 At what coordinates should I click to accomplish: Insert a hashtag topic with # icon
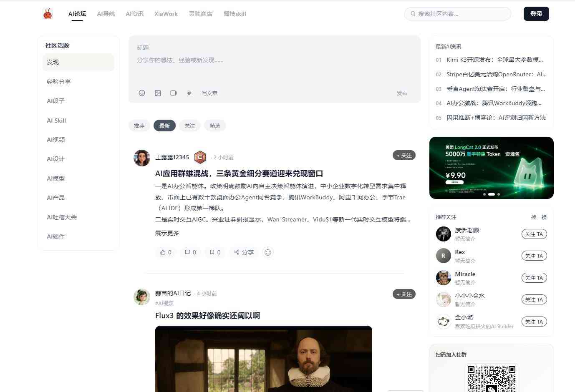click(189, 93)
